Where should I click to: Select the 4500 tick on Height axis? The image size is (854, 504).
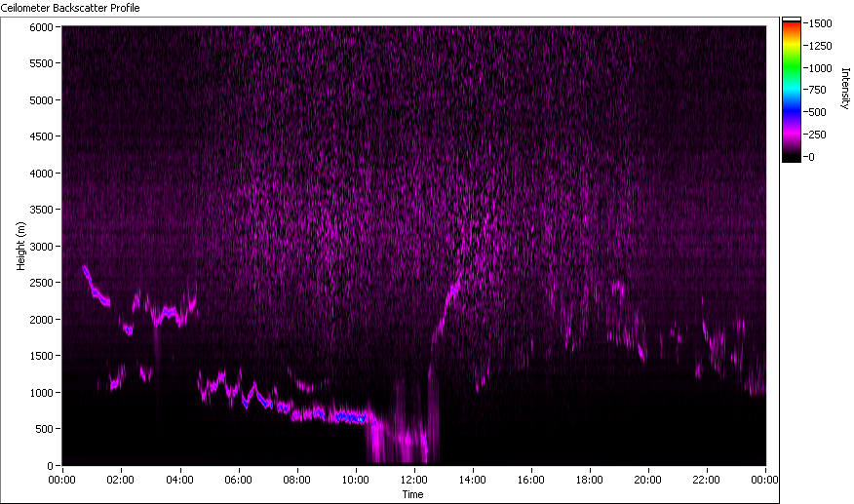click(x=41, y=136)
